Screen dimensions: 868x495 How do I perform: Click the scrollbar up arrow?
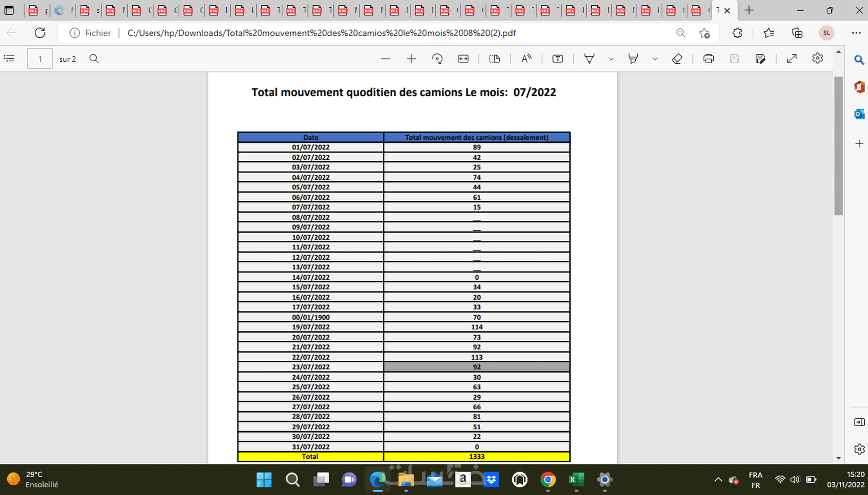click(x=838, y=52)
